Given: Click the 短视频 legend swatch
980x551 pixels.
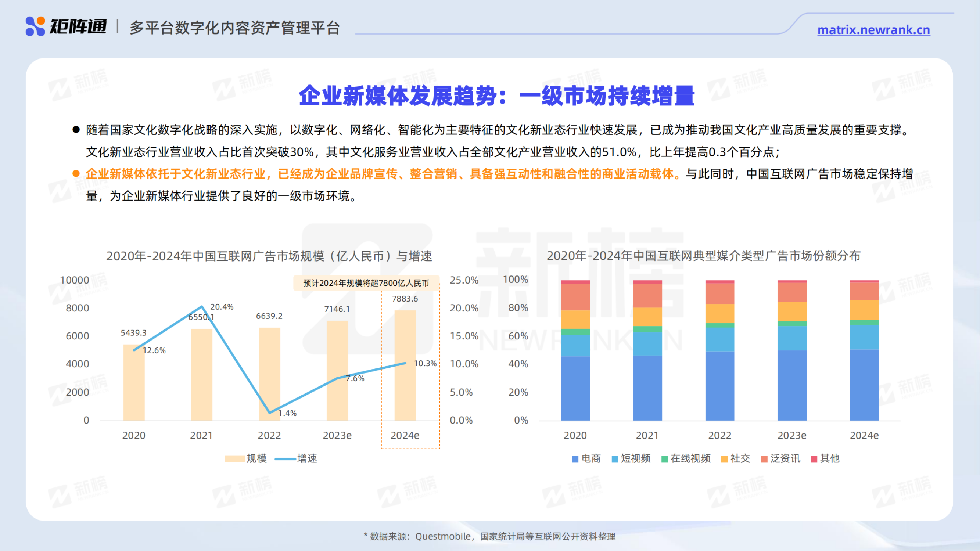Looking at the screenshot, I should point(615,459).
